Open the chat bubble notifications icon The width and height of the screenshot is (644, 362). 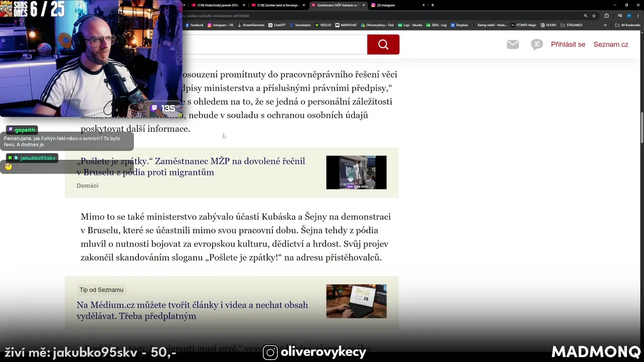coord(537,45)
